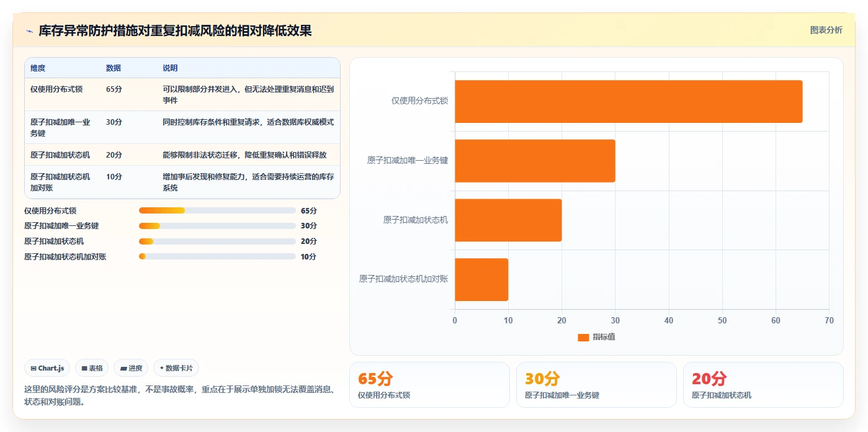Click the page title 库存异常防护措施
The image size is (868, 432).
pyautogui.click(x=176, y=31)
